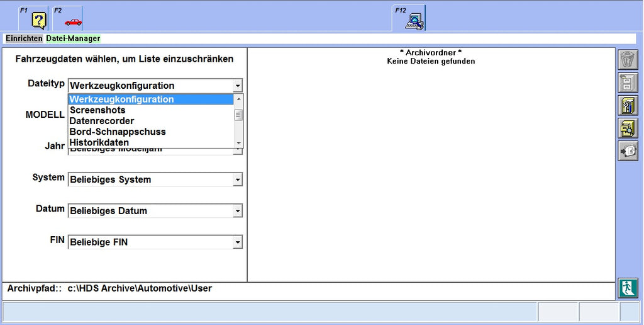Open the F1 help icon
Viewport: 644px width, 325px height.
tap(34, 18)
